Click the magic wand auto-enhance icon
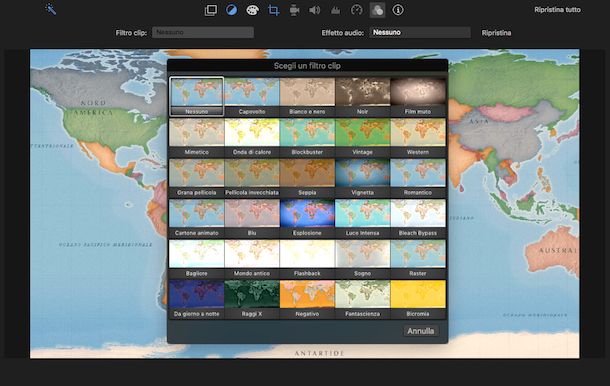Viewport: 610px width, 386px height. (x=51, y=9)
